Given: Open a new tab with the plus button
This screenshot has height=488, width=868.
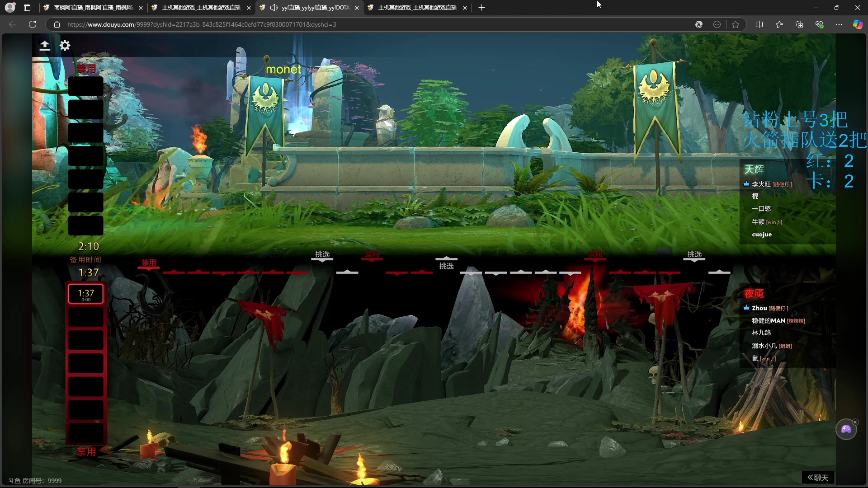Looking at the screenshot, I should tap(482, 8).
